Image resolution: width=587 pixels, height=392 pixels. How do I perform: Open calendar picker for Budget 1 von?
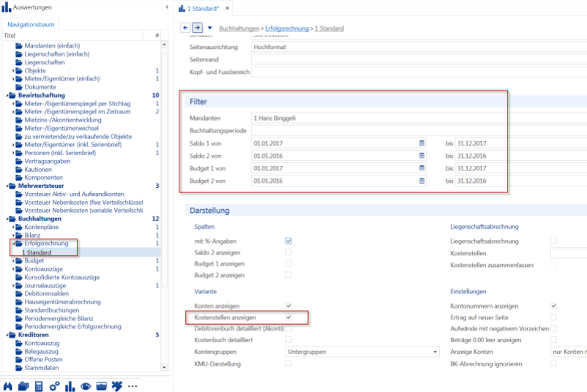point(422,168)
